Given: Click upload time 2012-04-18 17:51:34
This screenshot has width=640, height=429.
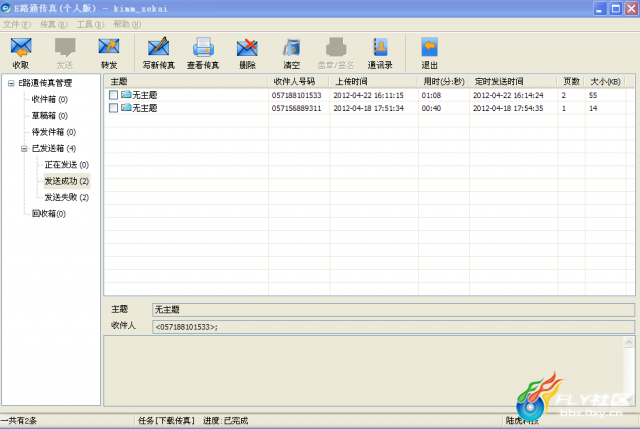Looking at the screenshot, I should 368,108.
